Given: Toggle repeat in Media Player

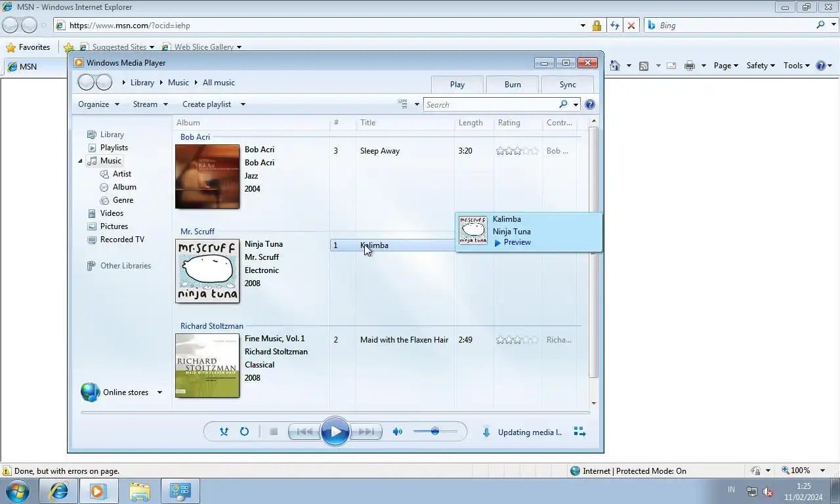Looking at the screenshot, I should point(244,432).
